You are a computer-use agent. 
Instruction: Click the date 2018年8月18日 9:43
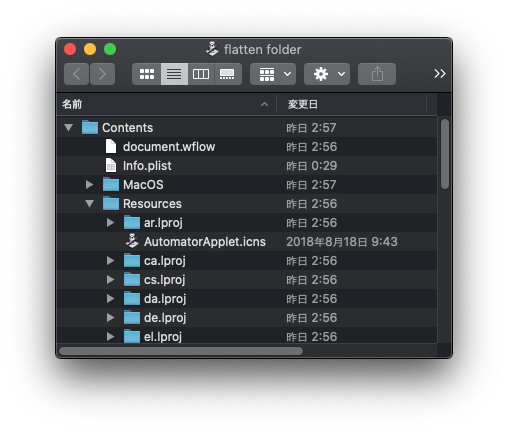342,242
